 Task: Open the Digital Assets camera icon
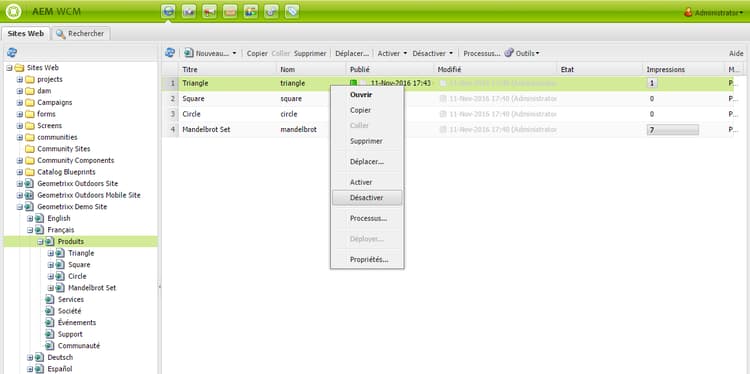188,11
